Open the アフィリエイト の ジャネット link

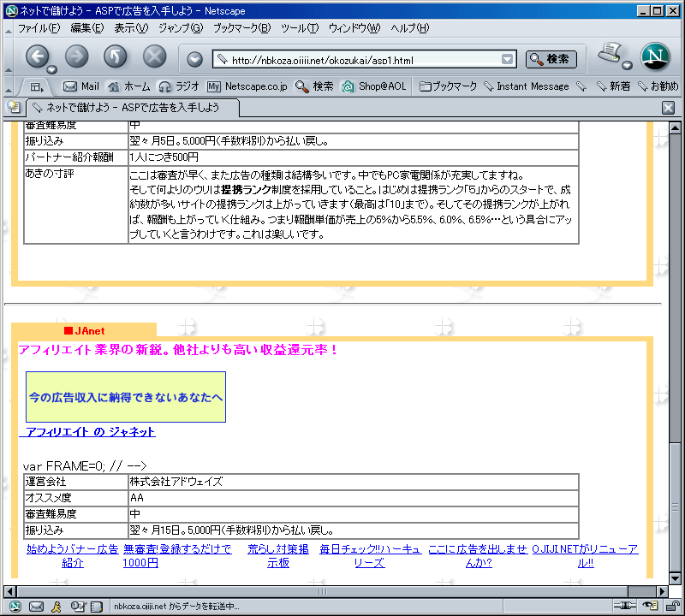click(x=87, y=432)
